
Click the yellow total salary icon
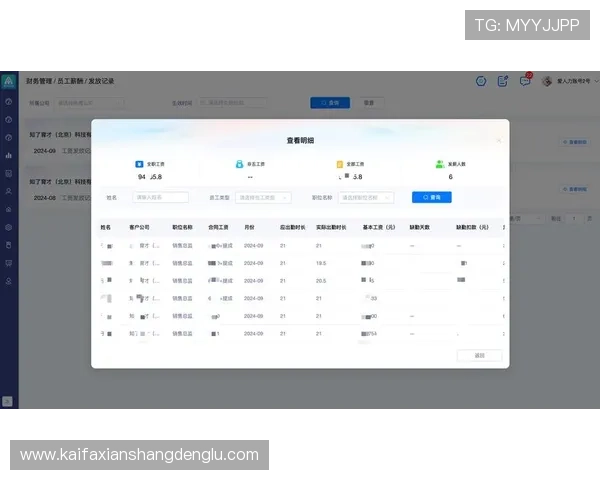point(339,164)
